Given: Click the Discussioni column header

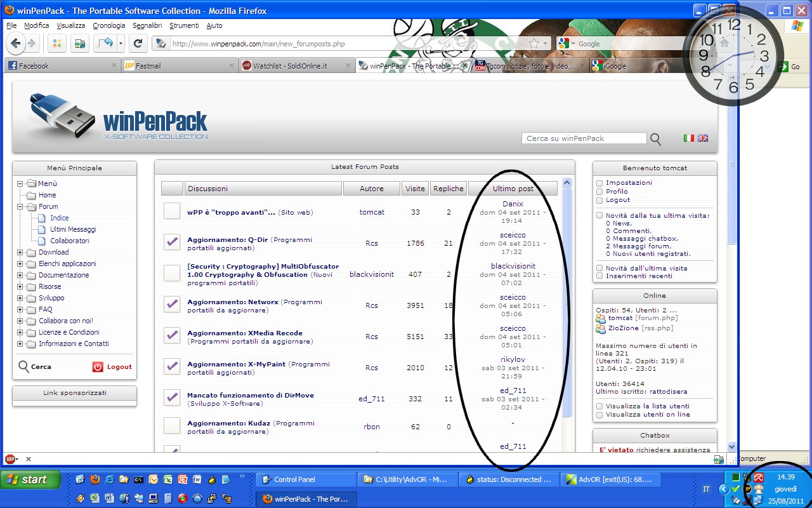Looking at the screenshot, I should [263, 189].
